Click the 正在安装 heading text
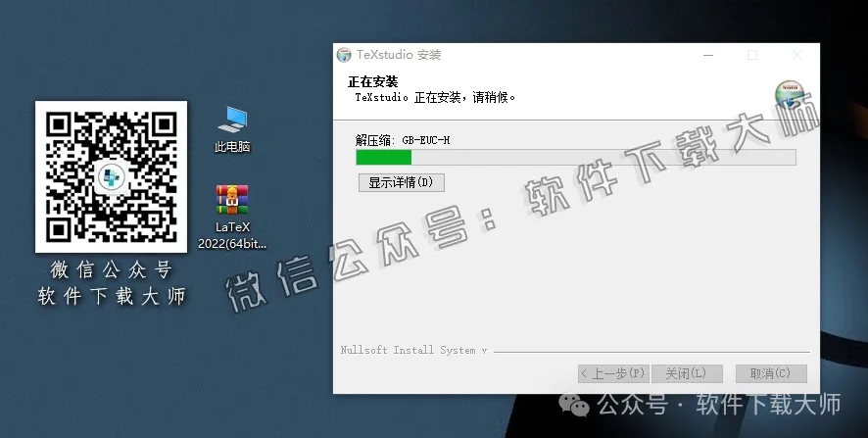This screenshot has height=438, width=868. (372, 82)
